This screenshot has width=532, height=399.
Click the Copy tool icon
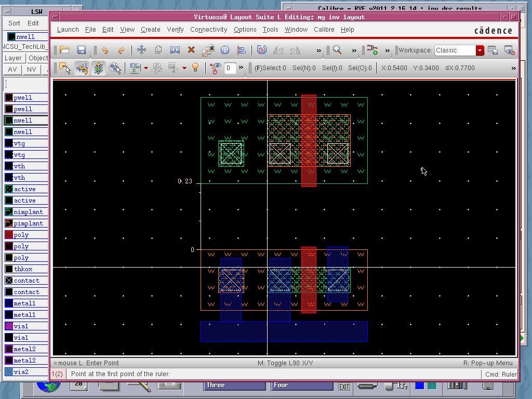point(158,50)
